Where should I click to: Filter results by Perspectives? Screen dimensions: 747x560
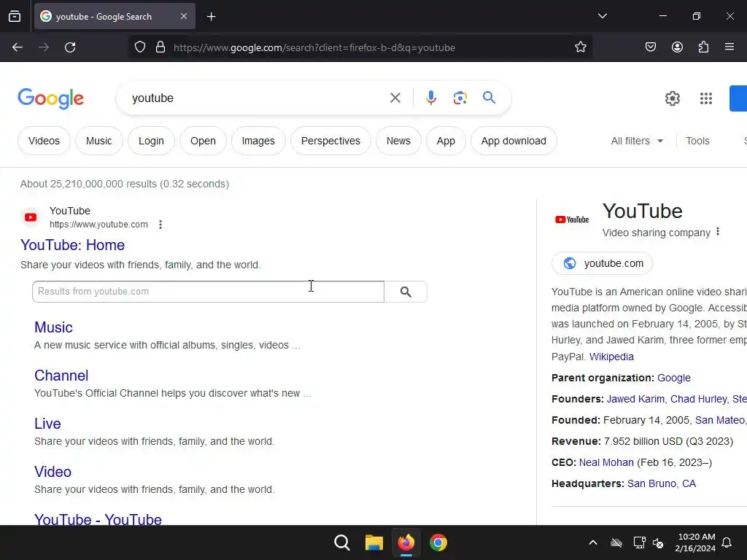[330, 141]
